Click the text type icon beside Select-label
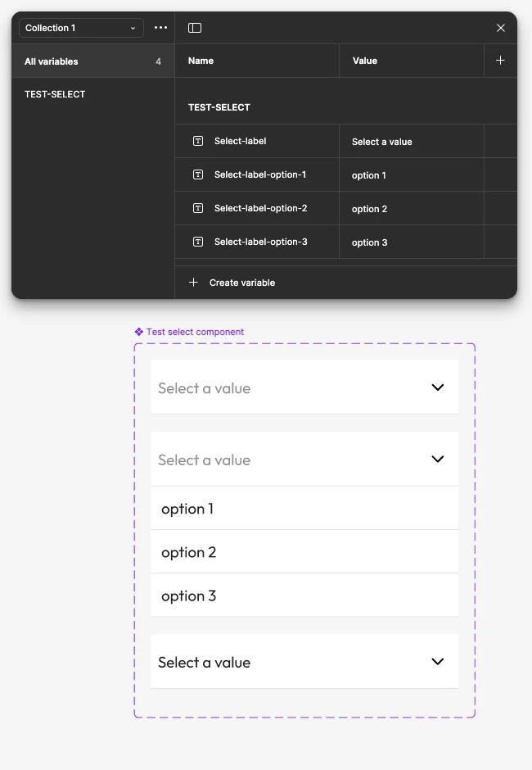This screenshot has height=770, width=532. (x=198, y=141)
